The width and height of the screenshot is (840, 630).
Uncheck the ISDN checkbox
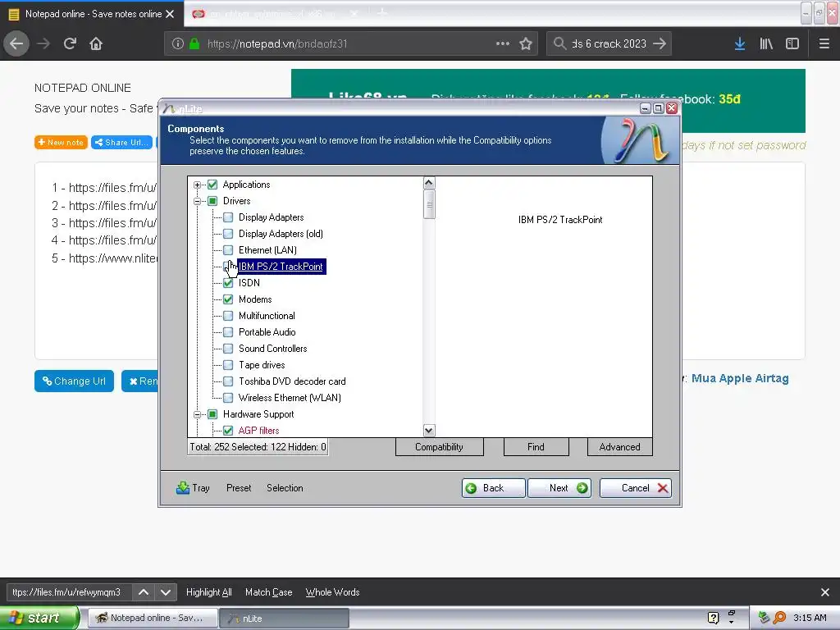228,283
